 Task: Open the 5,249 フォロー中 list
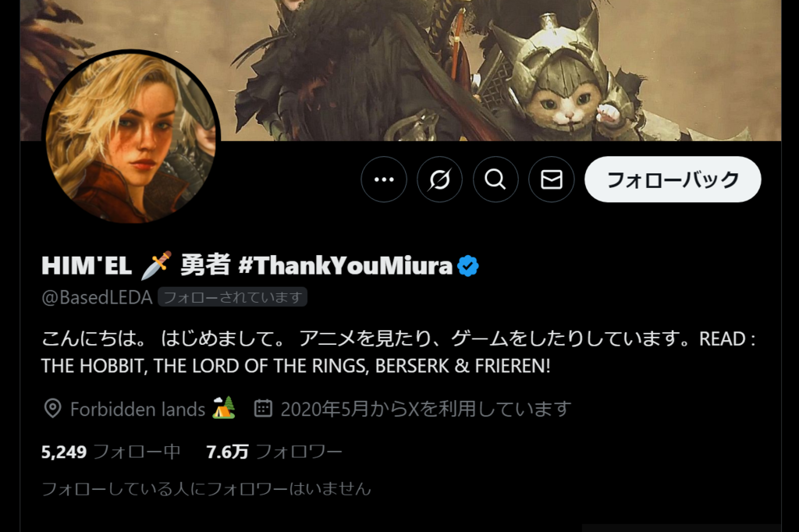(111, 452)
